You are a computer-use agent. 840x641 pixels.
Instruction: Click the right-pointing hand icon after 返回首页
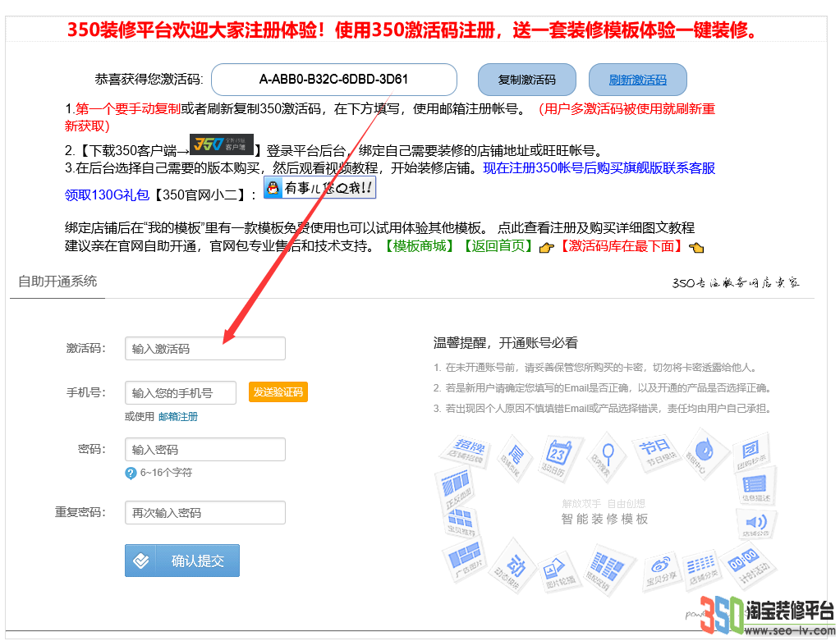pyautogui.click(x=546, y=248)
